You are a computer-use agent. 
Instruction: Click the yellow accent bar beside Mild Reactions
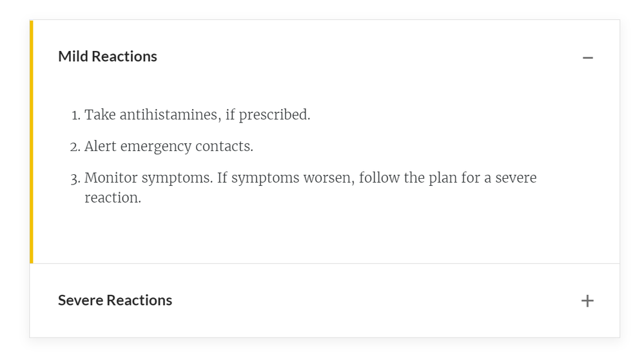click(31, 142)
